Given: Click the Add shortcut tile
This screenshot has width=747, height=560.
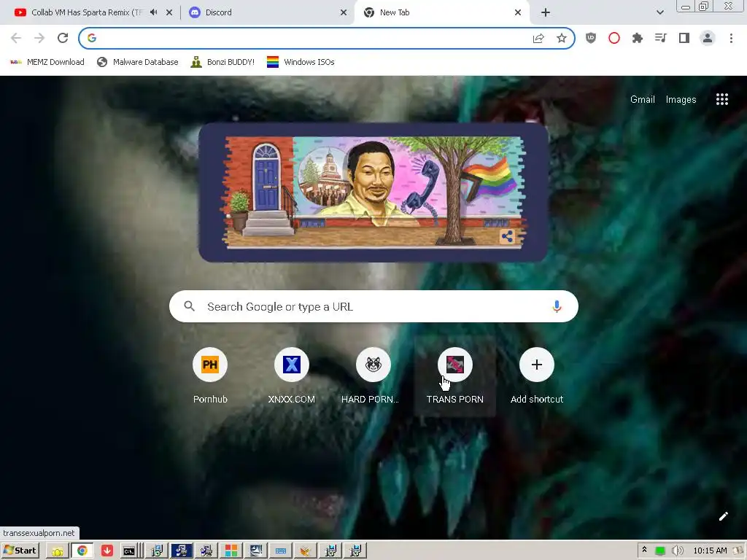Looking at the screenshot, I should point(537,376).
